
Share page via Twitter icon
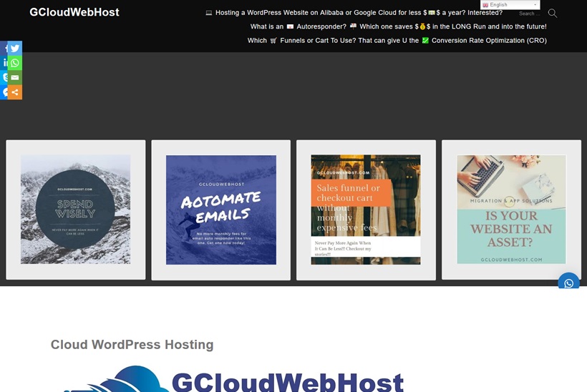tap(15, 49)
